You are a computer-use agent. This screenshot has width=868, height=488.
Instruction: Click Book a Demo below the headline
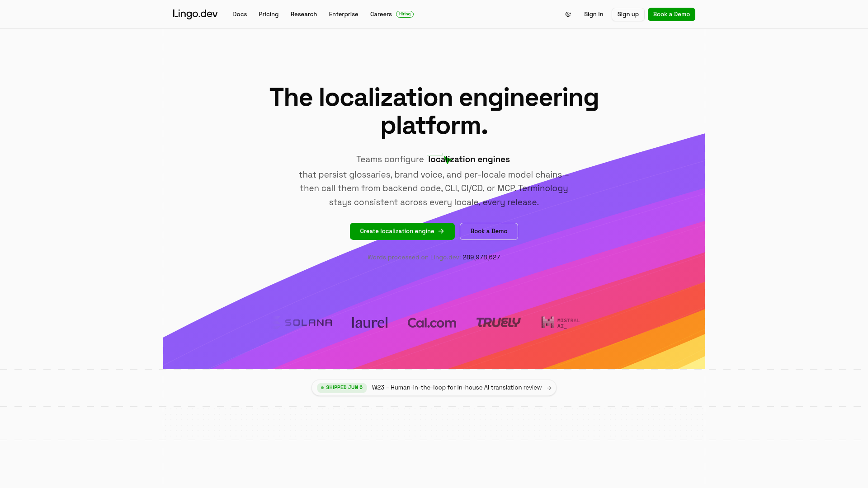489,231
